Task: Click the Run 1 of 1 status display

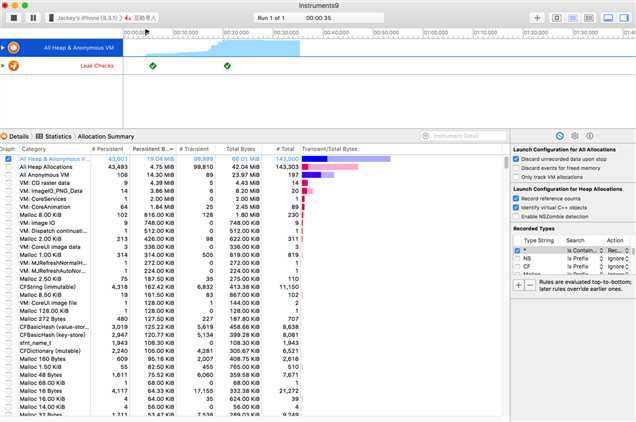Action: click(x=319, y=18)
